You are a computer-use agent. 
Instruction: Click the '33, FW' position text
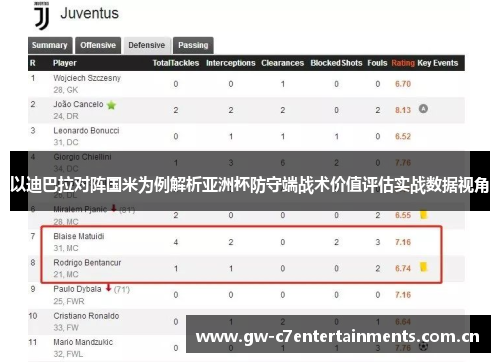pos(66,328)
